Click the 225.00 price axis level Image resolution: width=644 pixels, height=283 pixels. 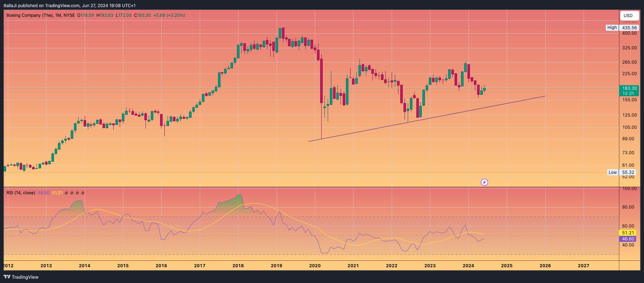coord(629,74)
